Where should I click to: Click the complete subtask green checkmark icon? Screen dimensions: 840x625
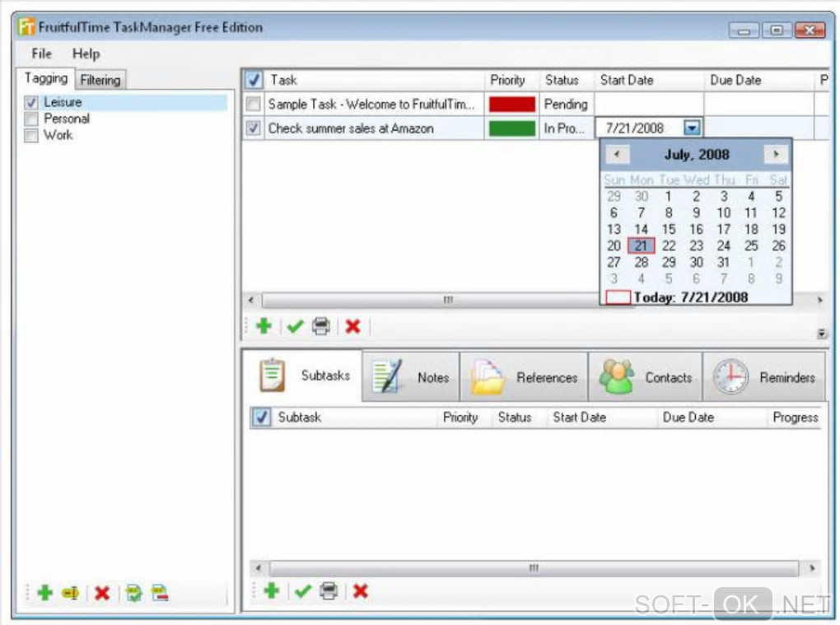click(x=303, y=590)
